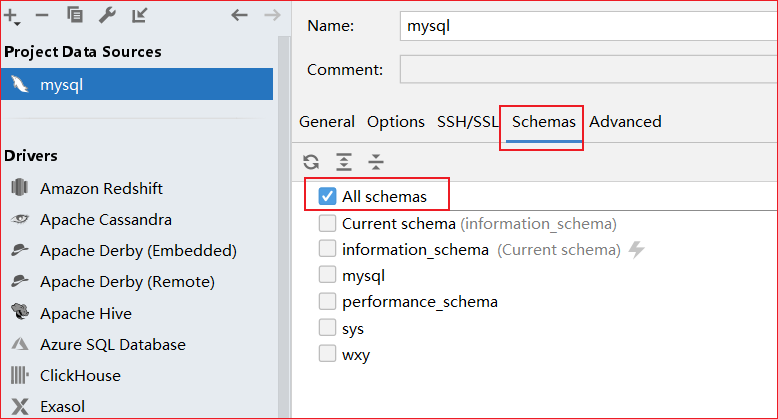Collapse all schemas tree nodes icon
This screenshot has height=419, width=778.
click(x=376, y=162)
